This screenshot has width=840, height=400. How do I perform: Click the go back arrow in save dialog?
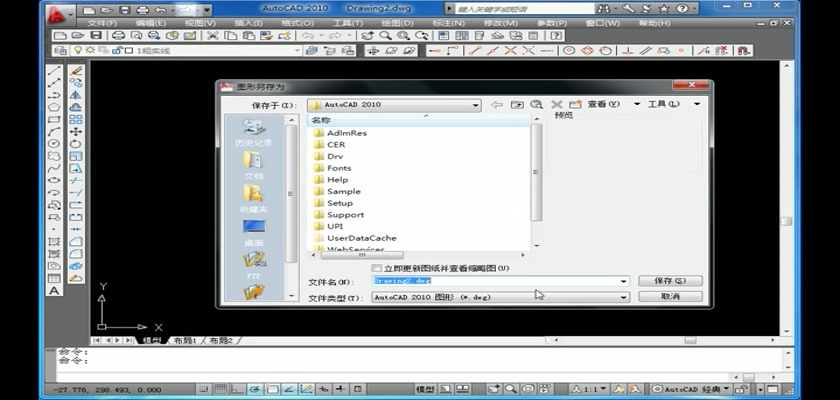[497, 104]
